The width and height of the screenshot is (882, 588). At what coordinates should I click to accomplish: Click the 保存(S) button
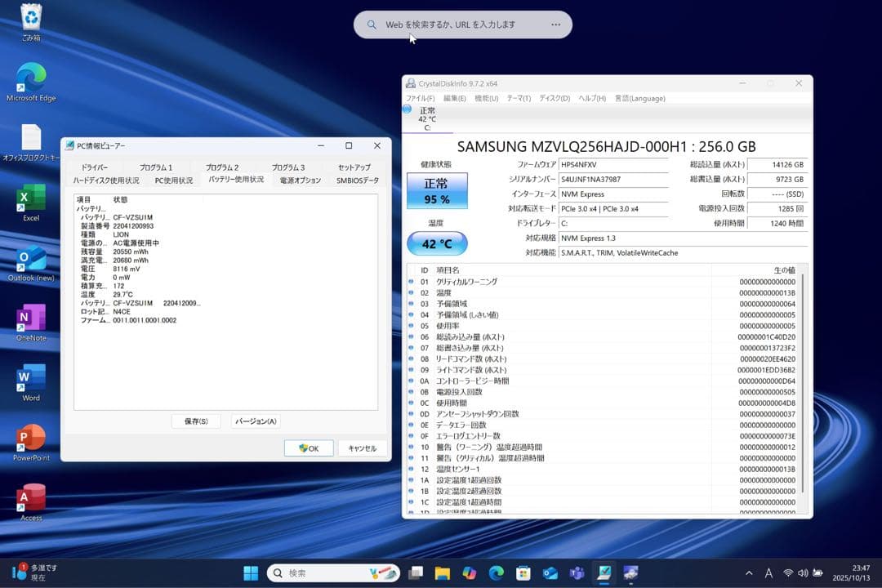[x=196, y=421]
